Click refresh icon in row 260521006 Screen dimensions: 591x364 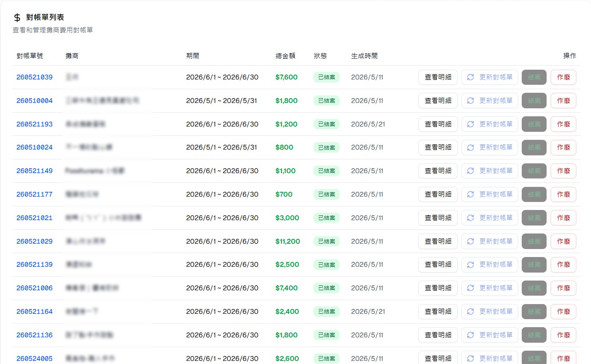(471, 288)
